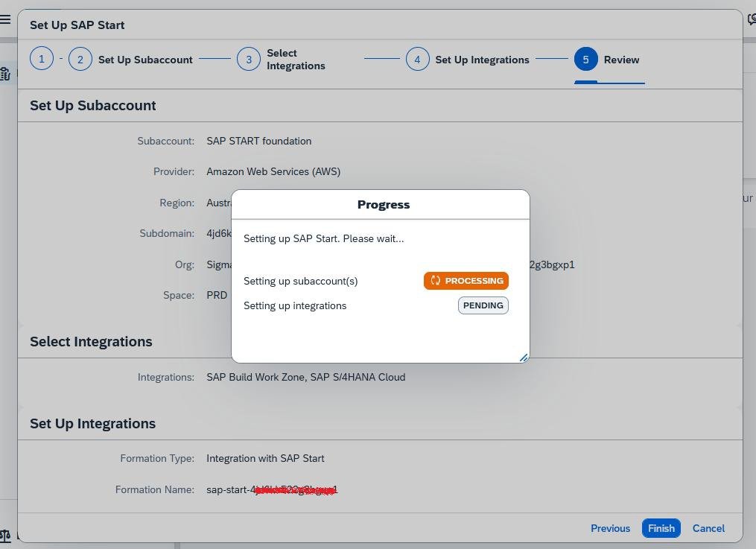Click the formation name value sap-start
The width and height of the screenshot is (756, 549).
pyautogui.click(x=272, y=489)
